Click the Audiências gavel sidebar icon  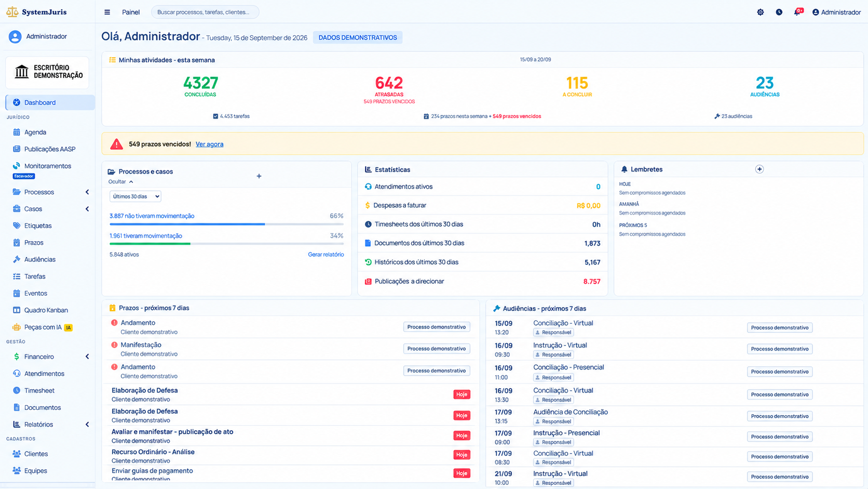[x=17, y=259]
